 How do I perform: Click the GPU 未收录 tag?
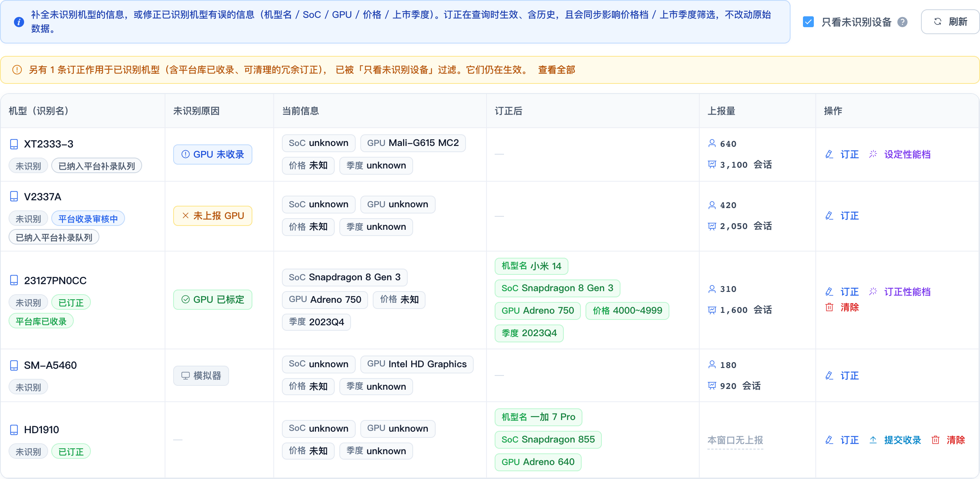click(x=213, y=154)
